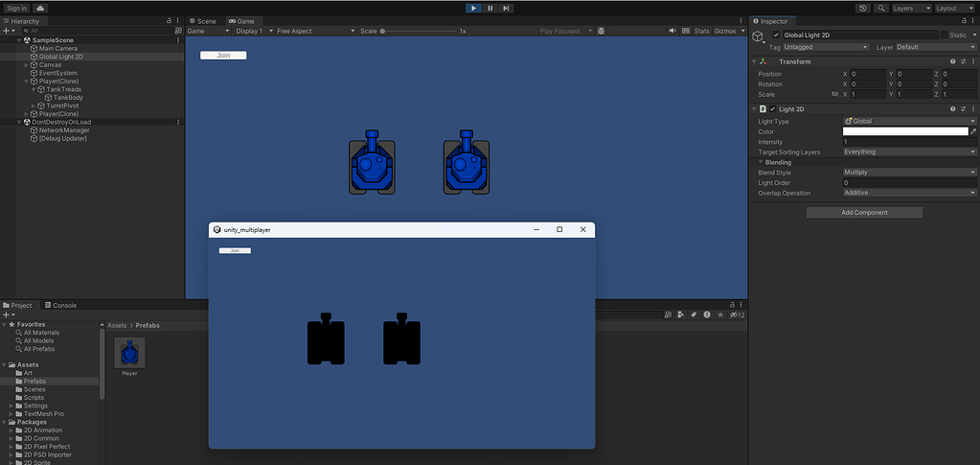This screenshot has width=980, height=465.
Task: Click the Add Component button
Action: click(864, 213)
